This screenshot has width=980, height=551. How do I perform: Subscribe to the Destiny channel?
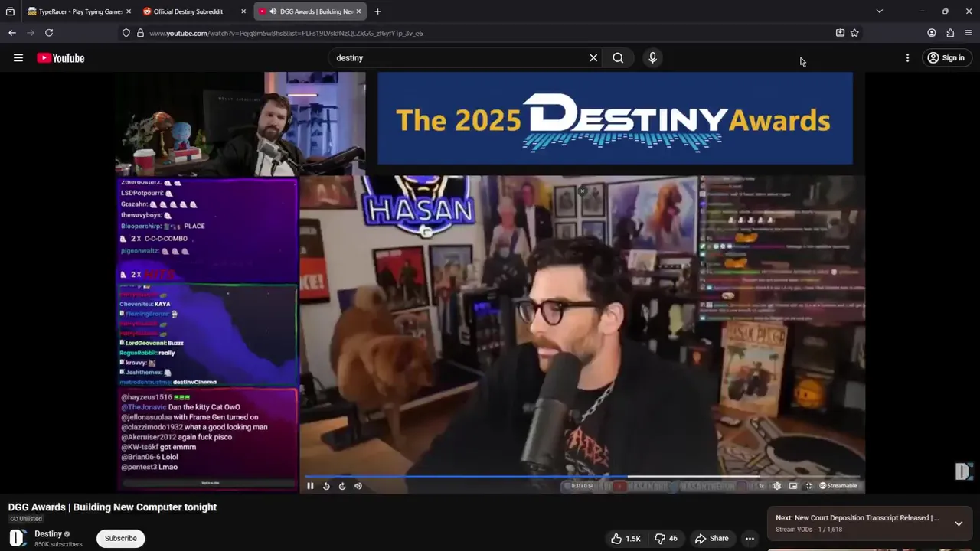[121, 539]
